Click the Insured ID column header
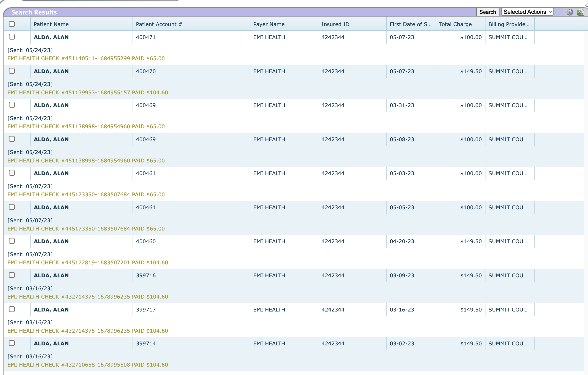 (335, 24)
